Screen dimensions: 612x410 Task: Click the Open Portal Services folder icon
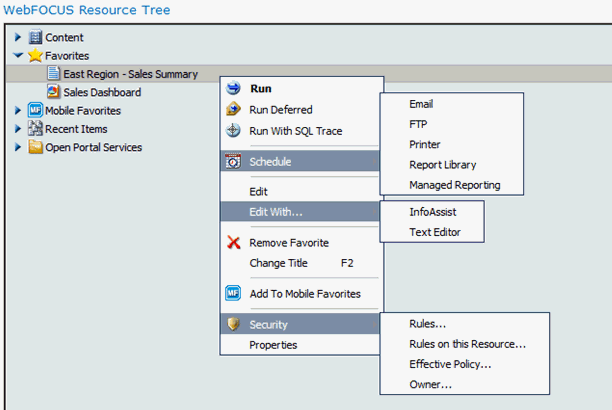point(35,147)
